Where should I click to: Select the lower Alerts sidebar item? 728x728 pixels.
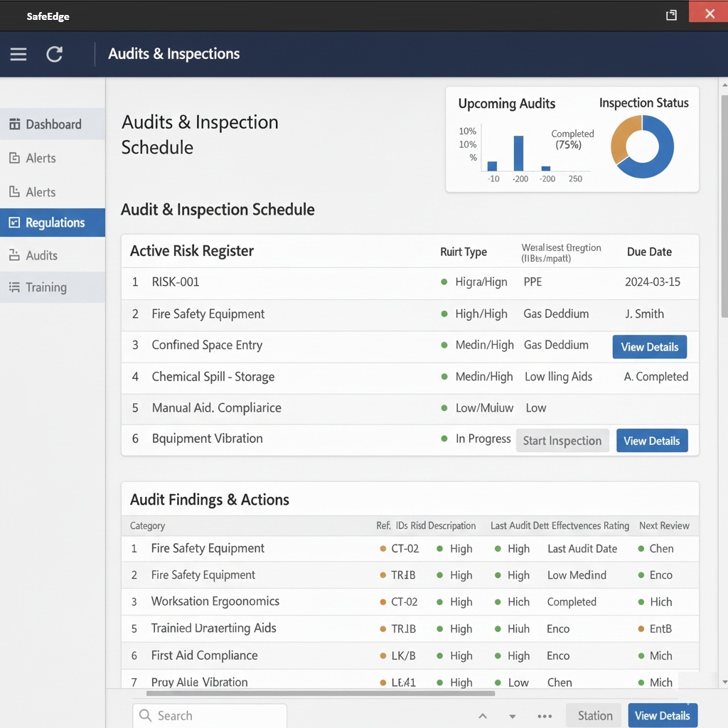[41, 192]
